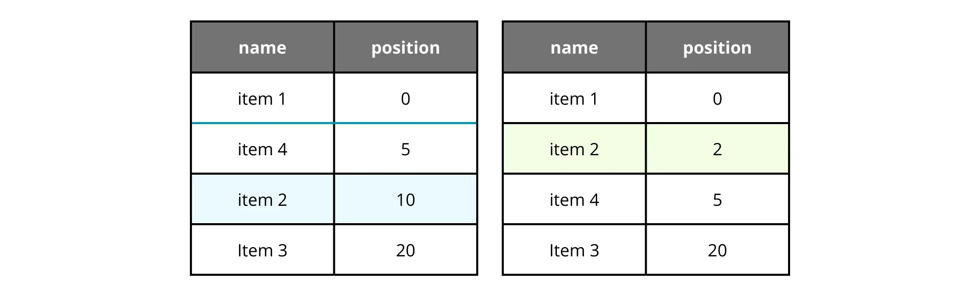Click position value 10 in left table
The width and height of the screenshot is (980, 286).
(x=405, y=200)
